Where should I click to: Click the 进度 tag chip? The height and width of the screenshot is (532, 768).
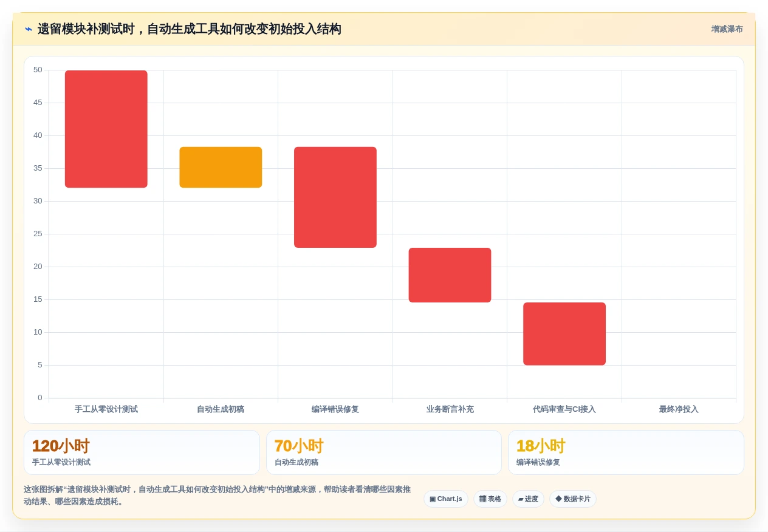coord(528,499)
